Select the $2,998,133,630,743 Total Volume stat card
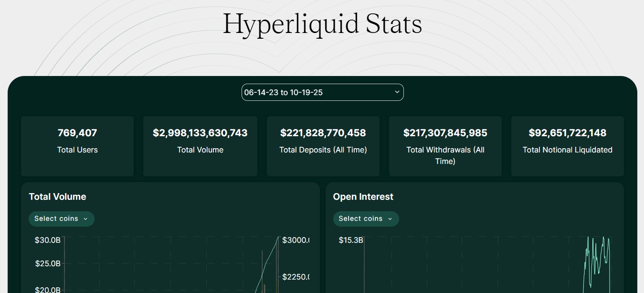Image resolution: width=644 pixels, height=293 pixels. coord(200,146)
